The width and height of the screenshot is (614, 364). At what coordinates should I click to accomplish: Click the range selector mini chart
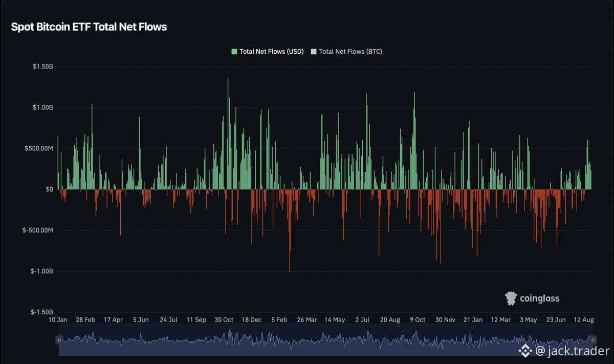pos(325,341)
